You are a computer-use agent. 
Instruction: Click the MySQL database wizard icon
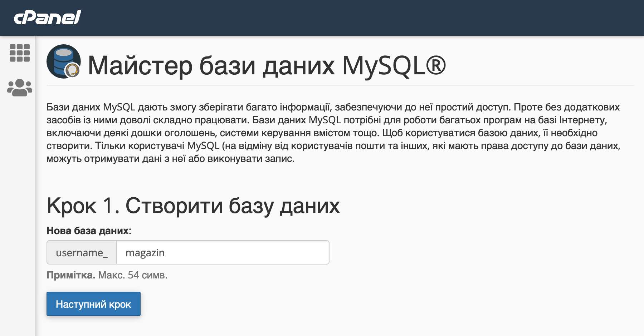(x=64, y=61)
